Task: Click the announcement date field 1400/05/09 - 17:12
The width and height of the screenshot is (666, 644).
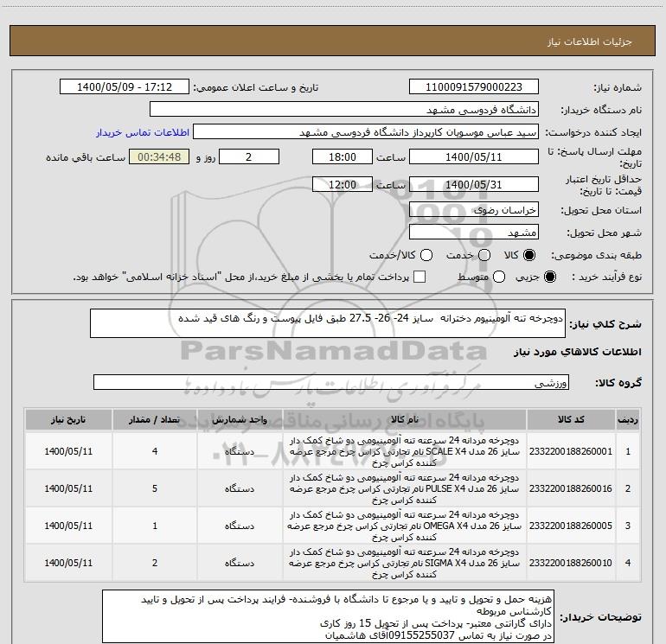Action: [125, 86]
